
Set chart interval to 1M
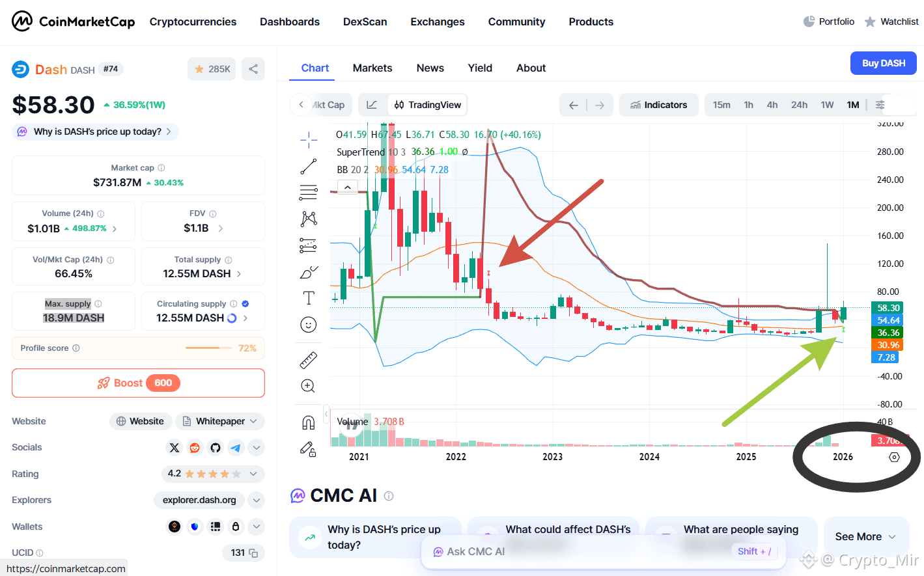[853, 105]
